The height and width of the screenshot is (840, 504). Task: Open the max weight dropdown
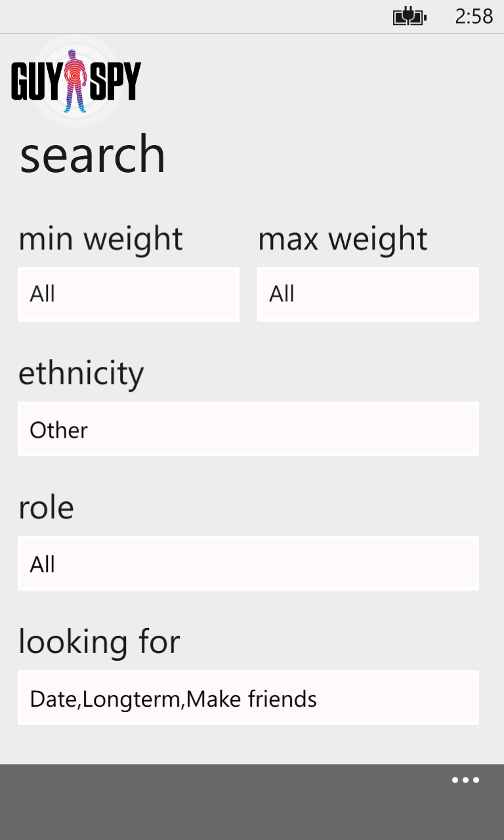coord(367,294)
